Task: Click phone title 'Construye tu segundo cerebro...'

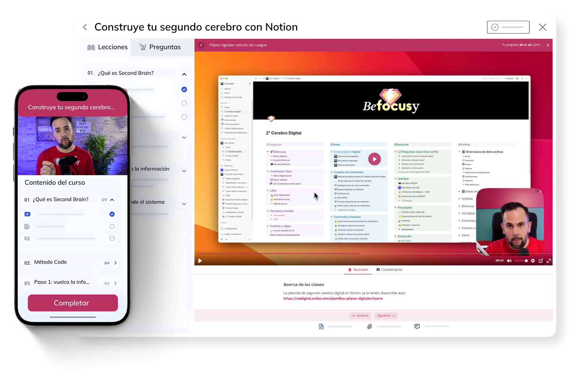Action: [71, 107]
